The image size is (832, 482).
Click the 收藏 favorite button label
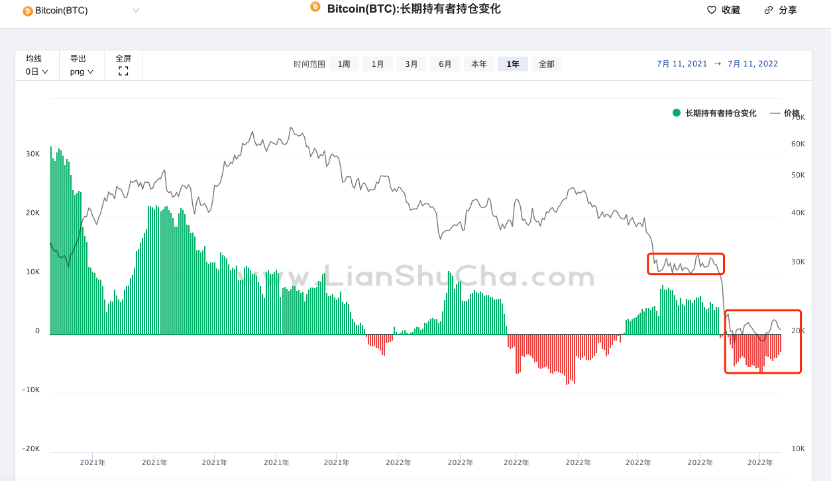[731, 10]
